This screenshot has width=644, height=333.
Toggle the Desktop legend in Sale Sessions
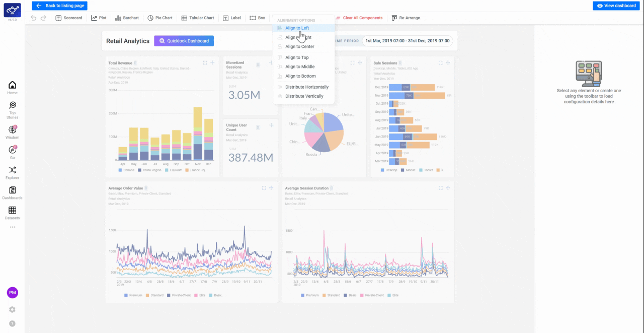coord(389,170)
